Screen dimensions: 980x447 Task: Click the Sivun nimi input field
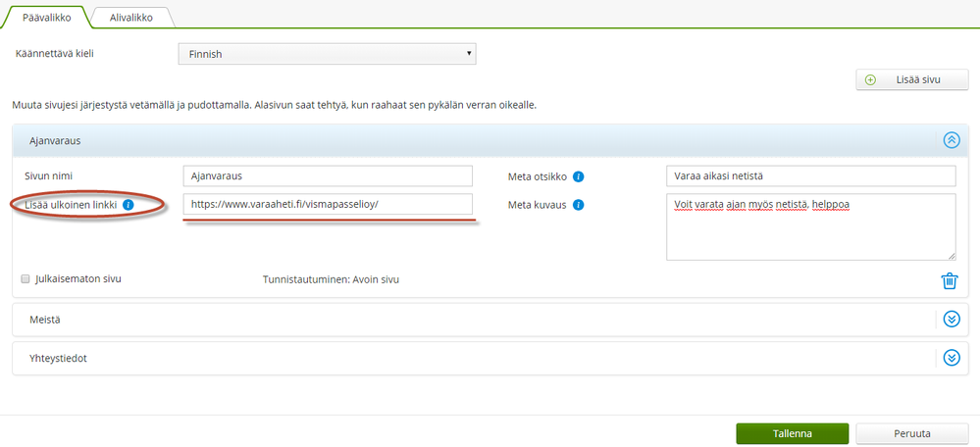click(328, 176)
